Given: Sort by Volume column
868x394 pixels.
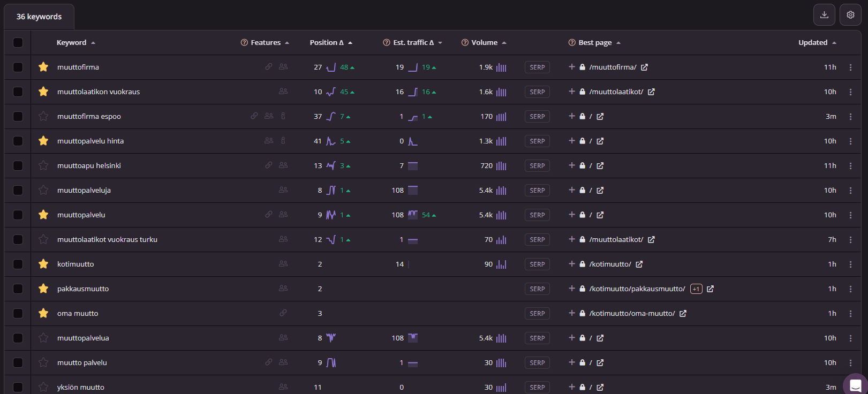Looking at the screenshot, I should tap(488, 43).
